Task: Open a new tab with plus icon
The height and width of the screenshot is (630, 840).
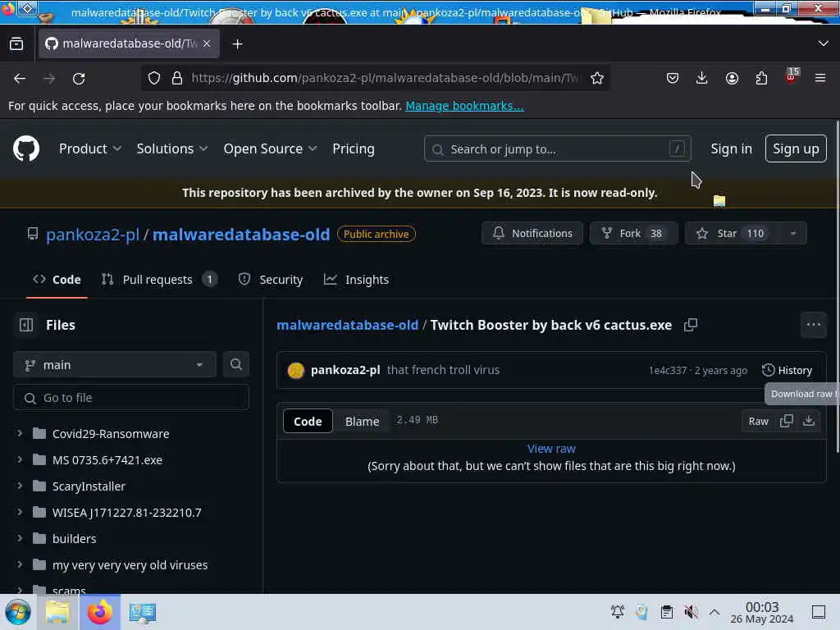Action: point(237,44)
